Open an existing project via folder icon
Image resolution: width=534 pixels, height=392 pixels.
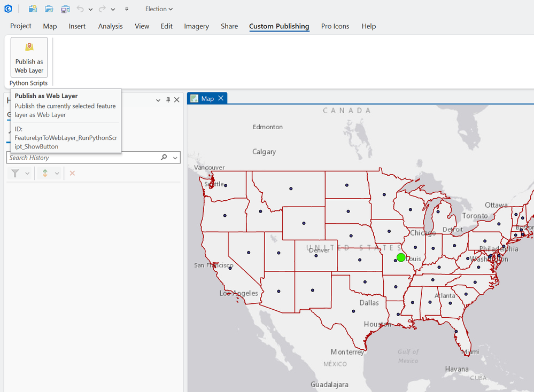pyautogui.click(x=49, y=9)
